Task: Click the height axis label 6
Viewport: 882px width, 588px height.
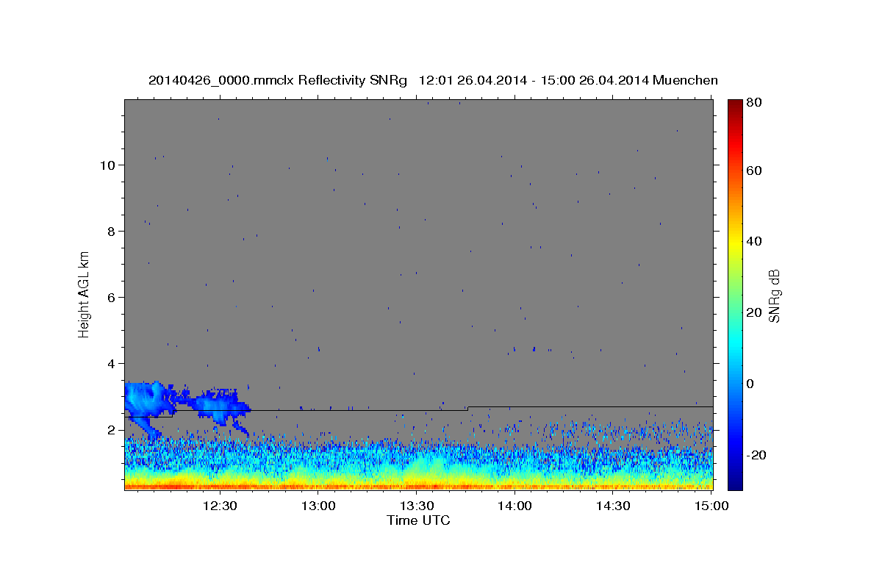Action: click(112, 297)
